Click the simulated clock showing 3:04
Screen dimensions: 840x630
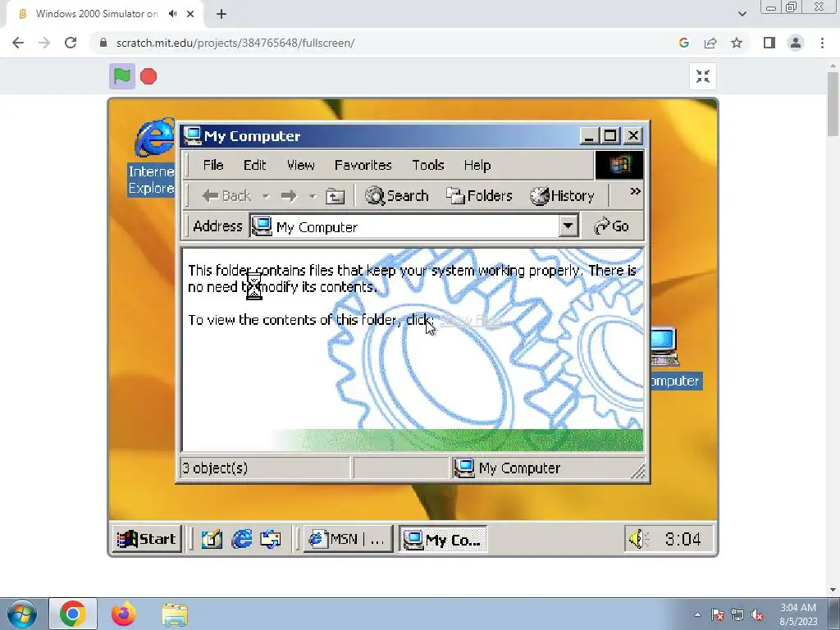(x=682, y=539)
